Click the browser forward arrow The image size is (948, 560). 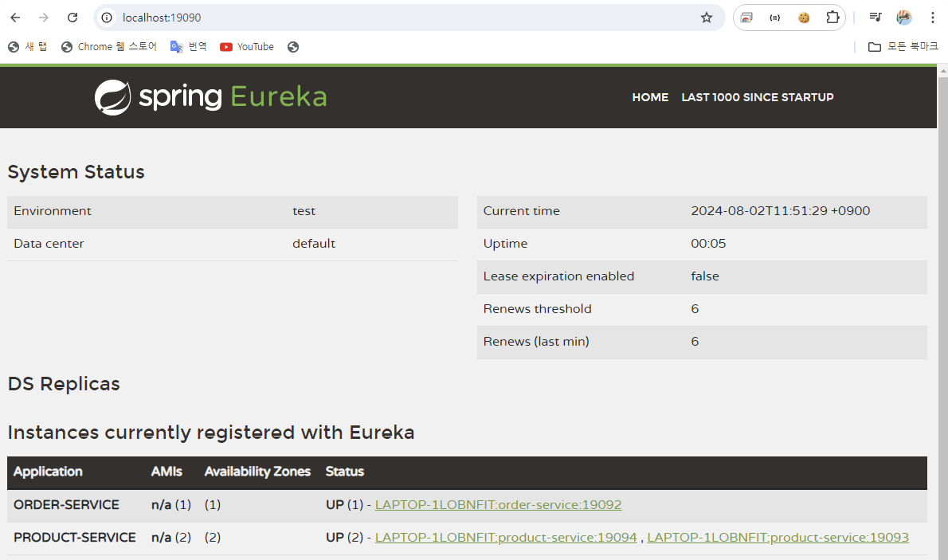pos(44,18)
